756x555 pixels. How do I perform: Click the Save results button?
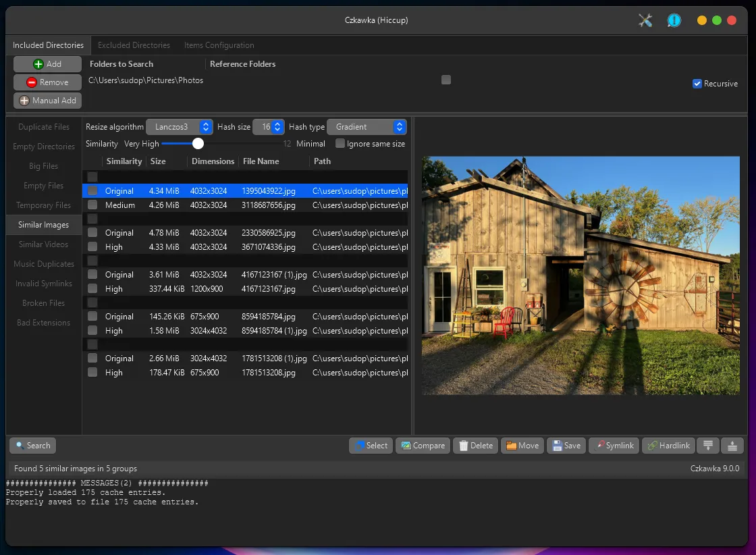click(566, 446)
